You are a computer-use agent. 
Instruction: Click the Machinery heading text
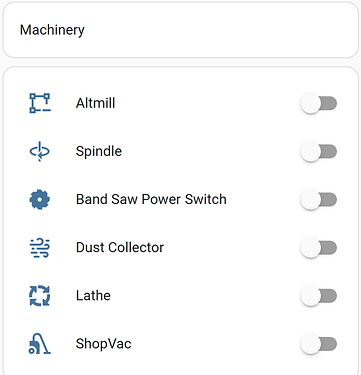click(52, 30)
